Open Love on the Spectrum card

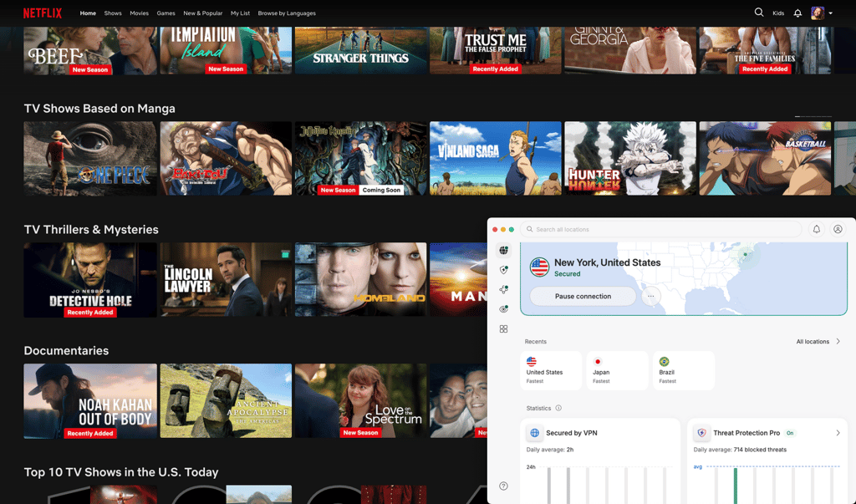[361, 401]
